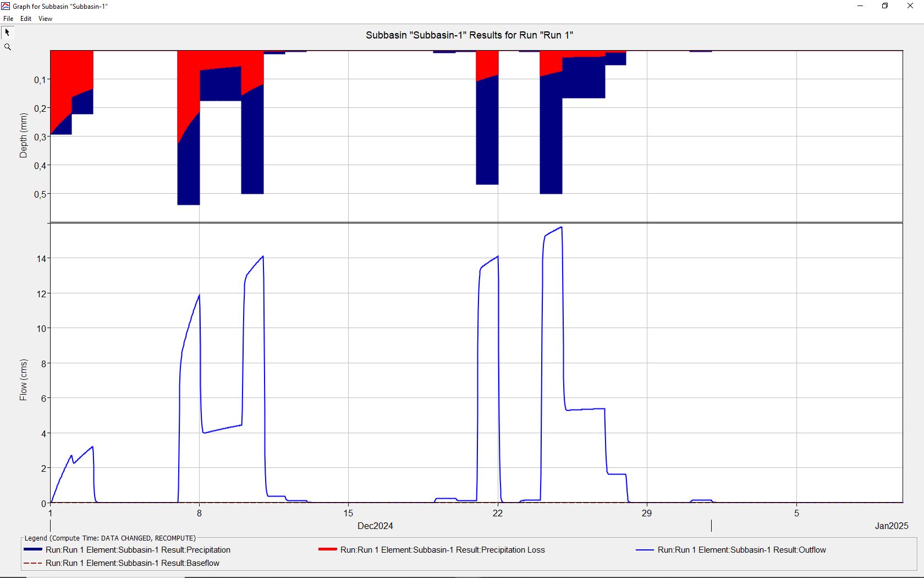Screen dimensions: 924x578
Task: Click the red Precipitation Loss legend swatch
Action: pyautogui.click(x=327, y=550)
